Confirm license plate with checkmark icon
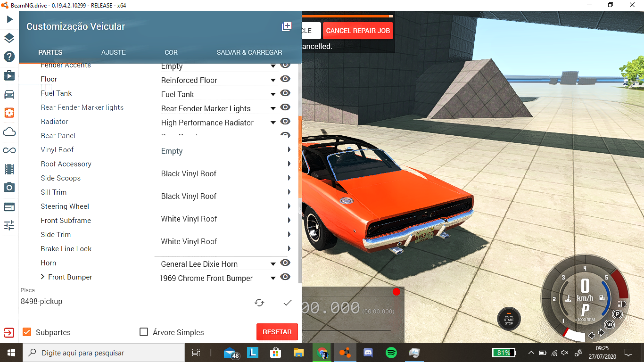This screenshot has height=362, width=644. point(288,303)
